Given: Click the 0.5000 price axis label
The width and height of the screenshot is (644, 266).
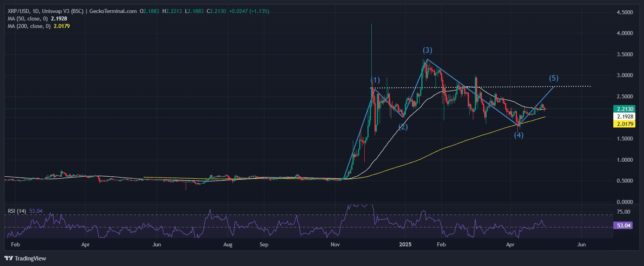Looking at the screenshot, I should pyautogui.click(x=625, y=181).
